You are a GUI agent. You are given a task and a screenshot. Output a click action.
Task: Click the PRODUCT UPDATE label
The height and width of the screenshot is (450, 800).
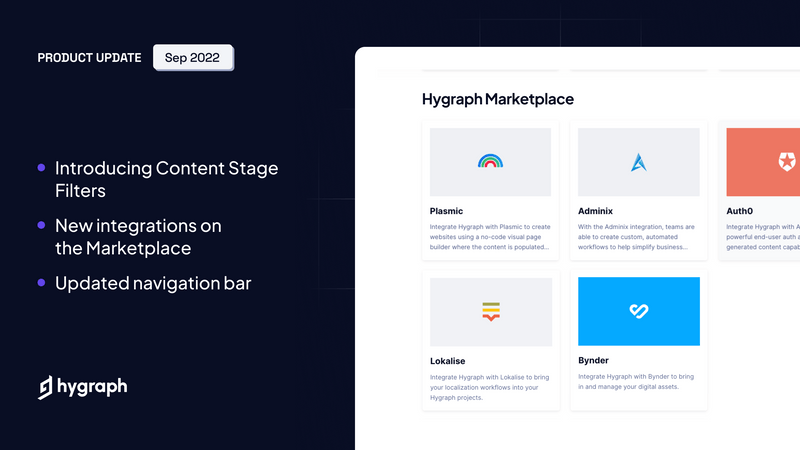(x=89, y=58)
